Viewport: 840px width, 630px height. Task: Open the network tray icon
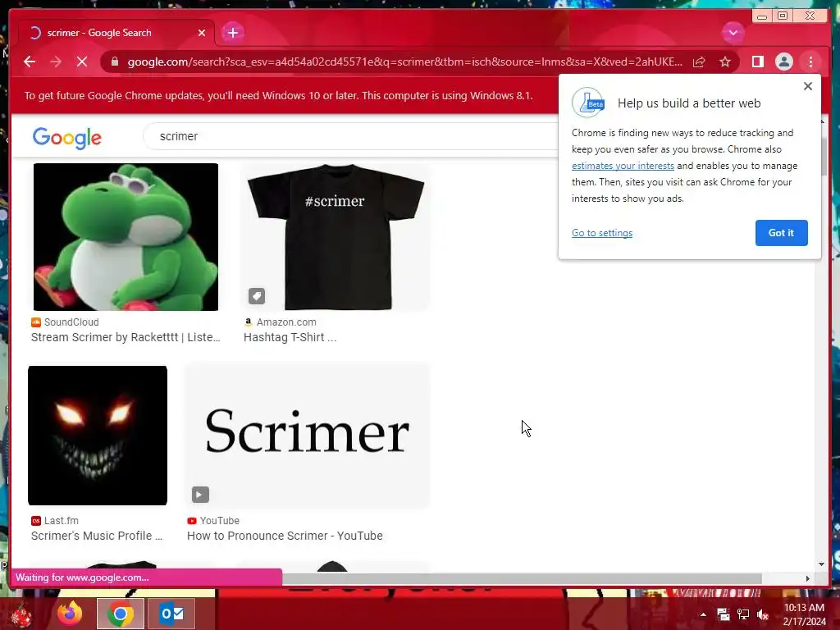tap(743, 614)
